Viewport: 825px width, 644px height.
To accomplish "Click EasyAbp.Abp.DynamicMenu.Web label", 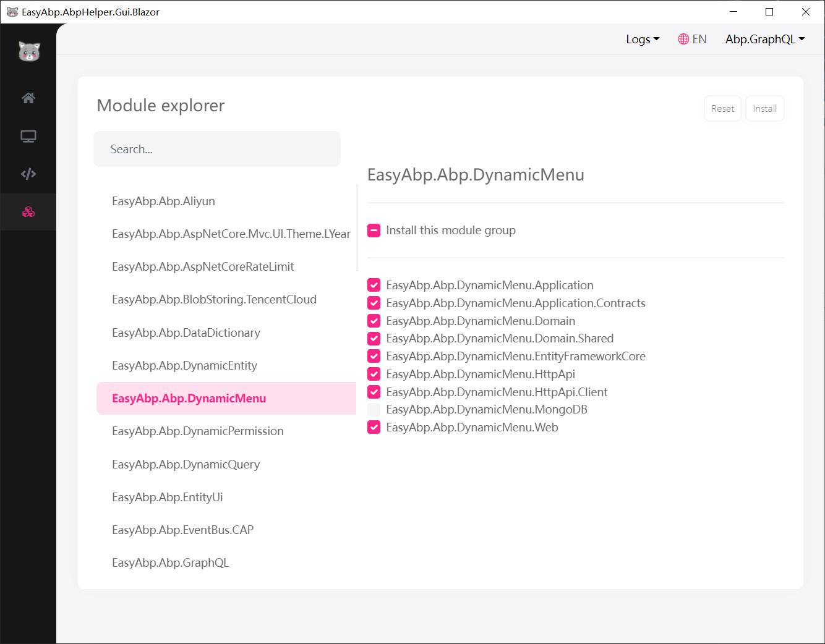I will (x=472, y=428).
